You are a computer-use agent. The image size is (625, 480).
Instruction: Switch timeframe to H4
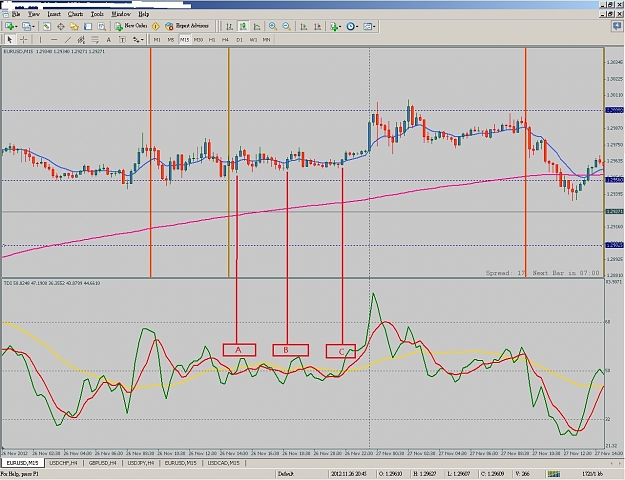[226, 39]
